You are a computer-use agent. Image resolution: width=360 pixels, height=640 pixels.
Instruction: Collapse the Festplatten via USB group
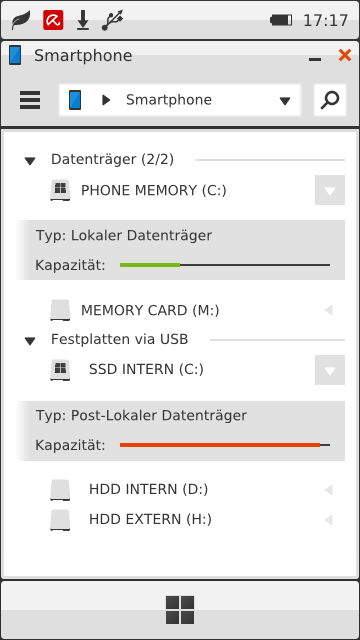coord(30,341)
